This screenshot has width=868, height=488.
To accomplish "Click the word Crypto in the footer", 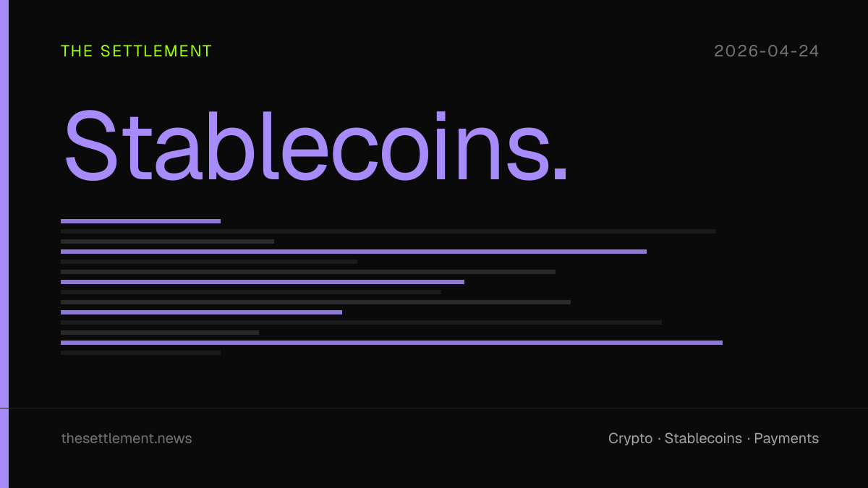I will pyautogui.click(x=630, y=439).
